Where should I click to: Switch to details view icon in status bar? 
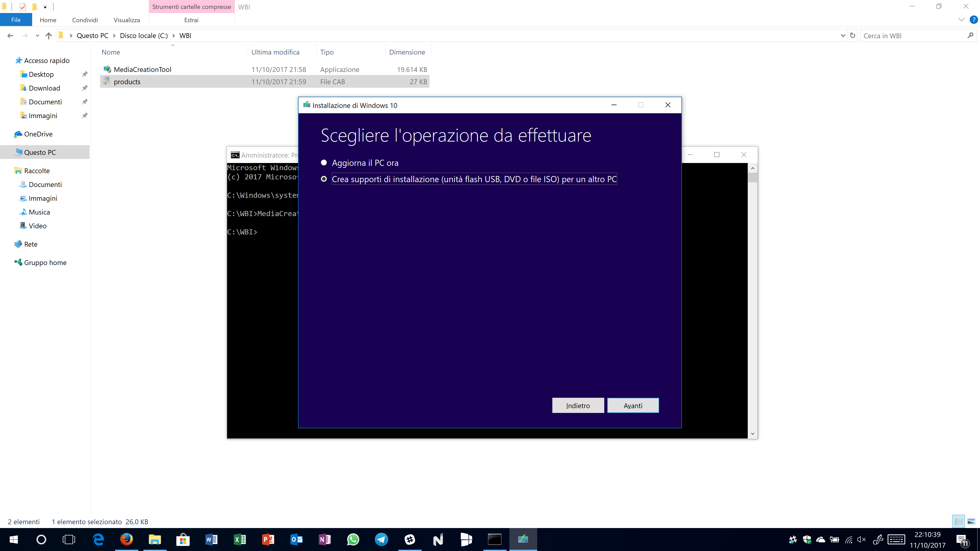(959, 521)
